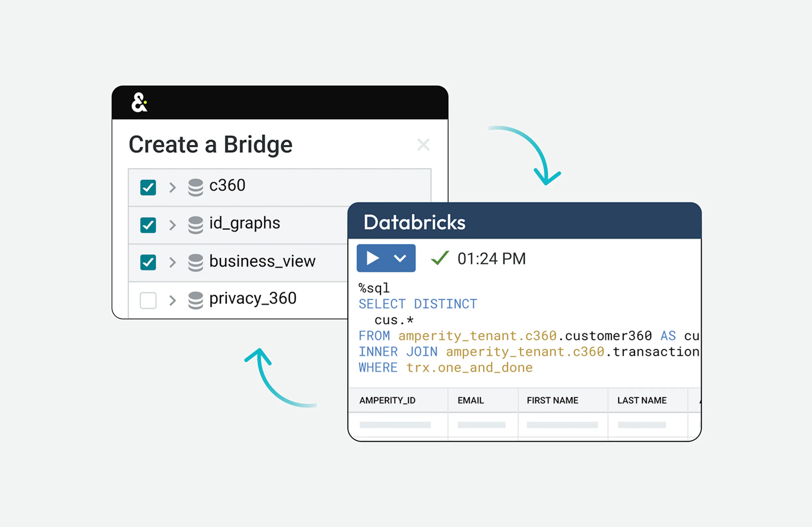The width and height of the screenshot is (812, 527).
Task: Uncheck the business_view checkbox
Action: pos(148,262)
